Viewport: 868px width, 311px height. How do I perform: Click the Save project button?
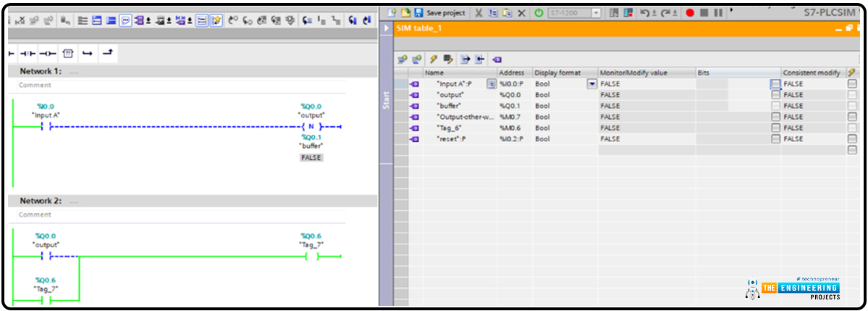pos(439,13)
